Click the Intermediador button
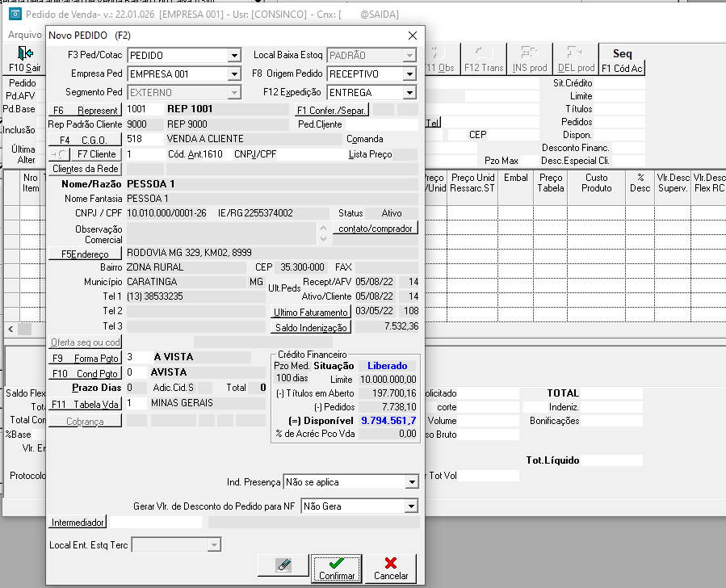This screenshot has height=588, width=726. pyautogui.click(x=78, y=523)
